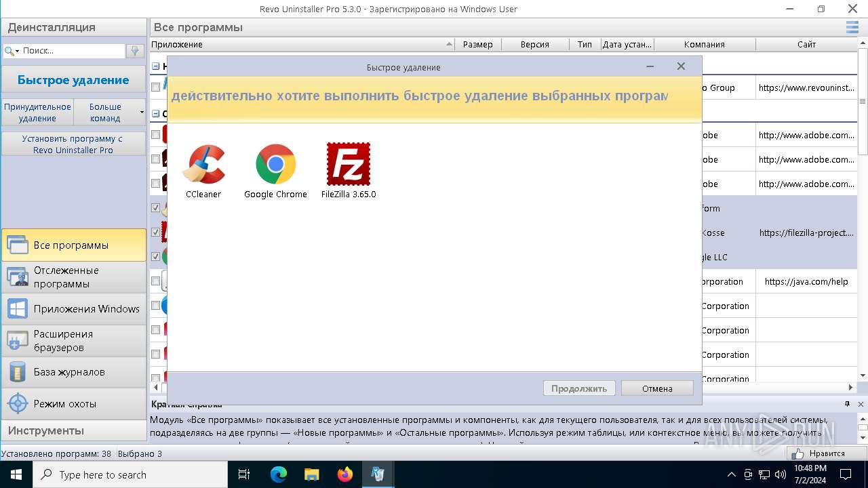Open the view options hamburger menu
This screenshot has height=488, width=868.
point(852,27)
